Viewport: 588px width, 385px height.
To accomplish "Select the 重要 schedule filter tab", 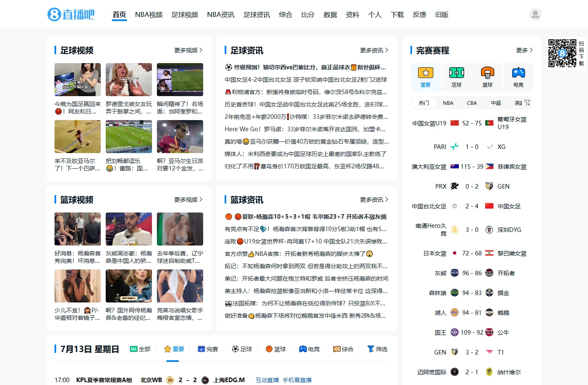I will coord(174,349).
